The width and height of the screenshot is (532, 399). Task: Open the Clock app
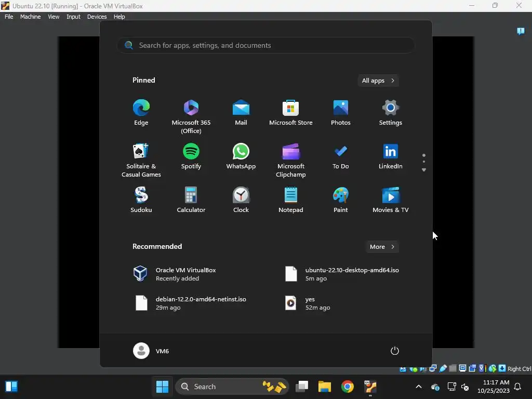tap(241, 200)
